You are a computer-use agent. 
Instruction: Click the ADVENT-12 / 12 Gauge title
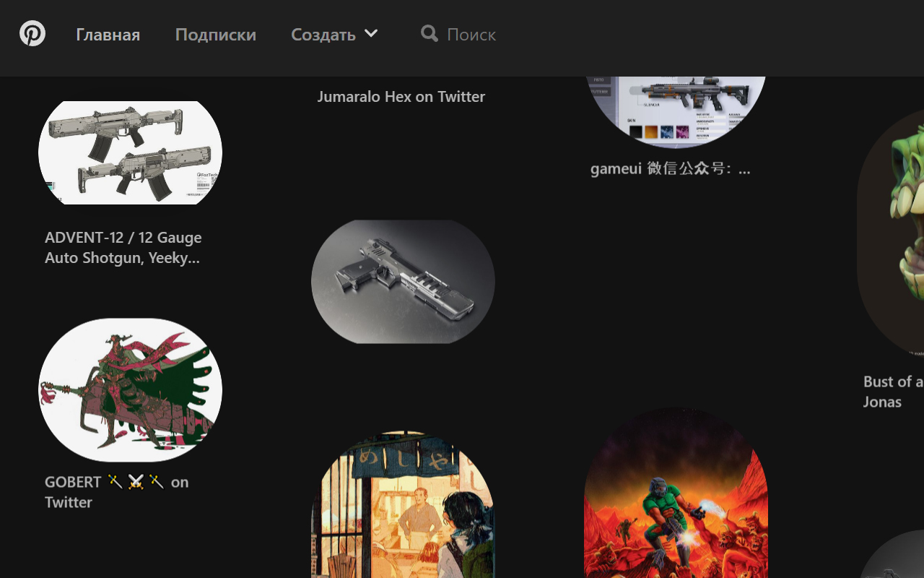coord(123,248)
